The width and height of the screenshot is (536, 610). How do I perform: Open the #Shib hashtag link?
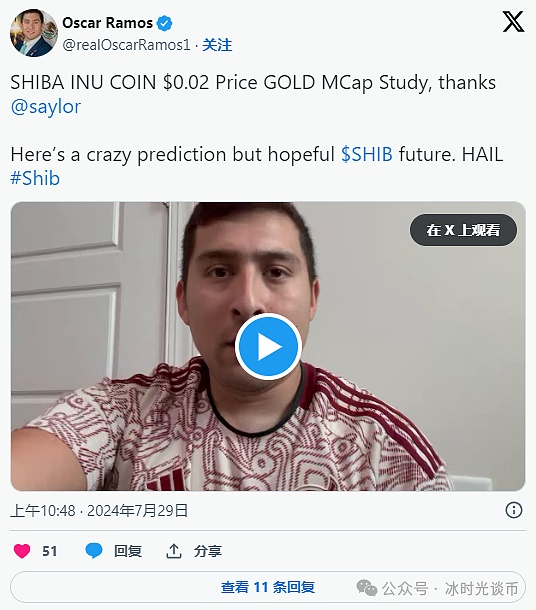[35, 179]
